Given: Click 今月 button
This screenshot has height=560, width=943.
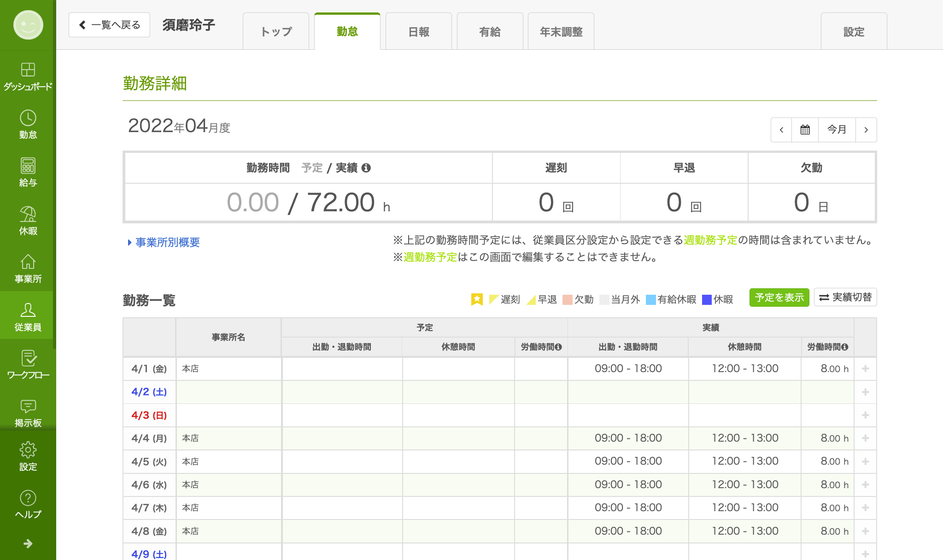Looking at the screenshot, I should tap(837, 130).
